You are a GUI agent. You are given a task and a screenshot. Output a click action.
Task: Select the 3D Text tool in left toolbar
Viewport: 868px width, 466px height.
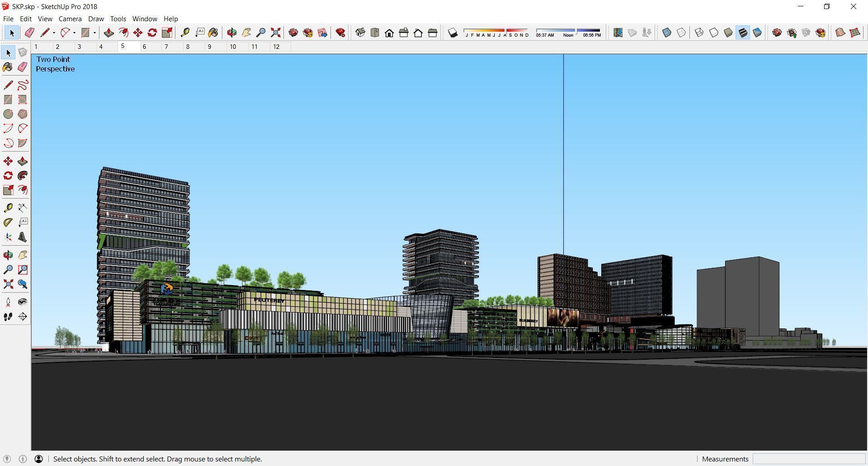point(23,237)
